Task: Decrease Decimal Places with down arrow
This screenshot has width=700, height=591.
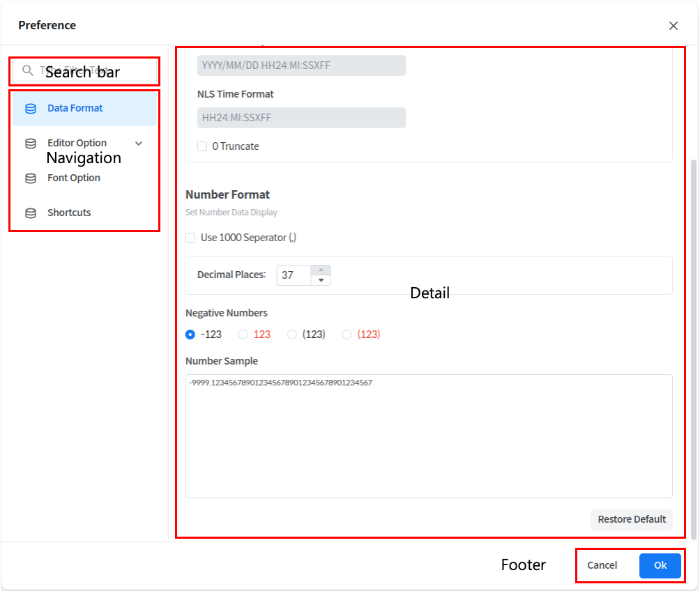Action: tap(321, 280)
